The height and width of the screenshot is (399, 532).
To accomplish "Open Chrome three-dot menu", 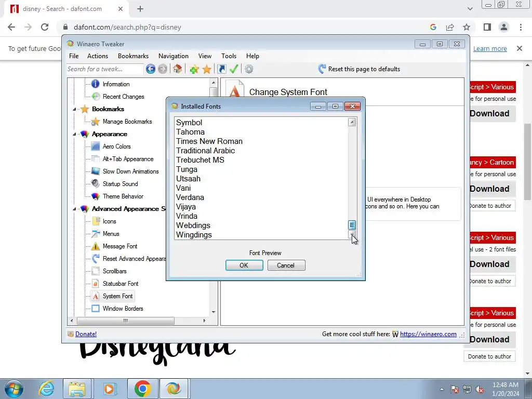I will pos(521,27).
